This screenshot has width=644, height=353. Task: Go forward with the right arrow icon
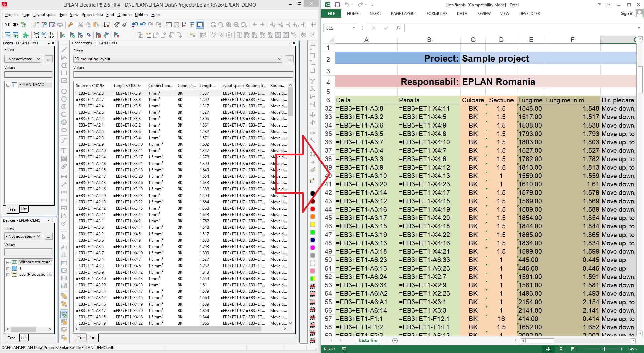tap(262, 25)
